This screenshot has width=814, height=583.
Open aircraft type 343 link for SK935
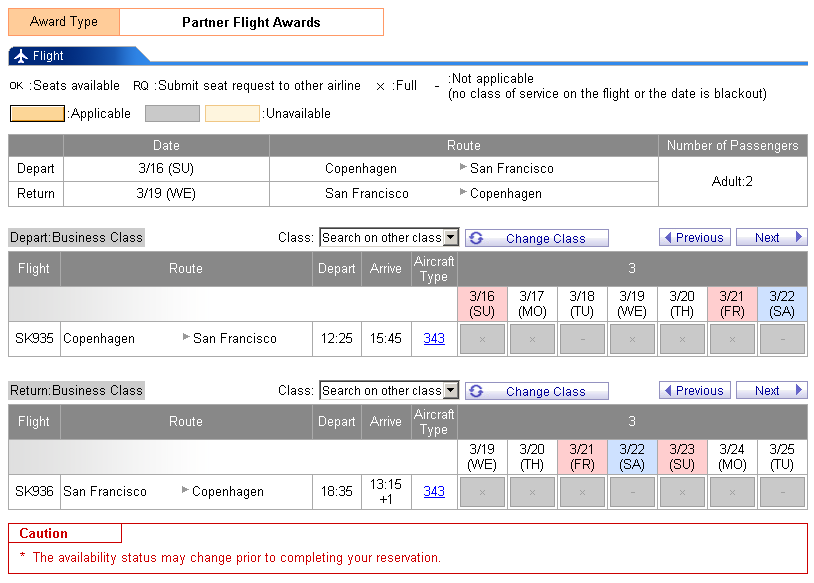point(434,339)
